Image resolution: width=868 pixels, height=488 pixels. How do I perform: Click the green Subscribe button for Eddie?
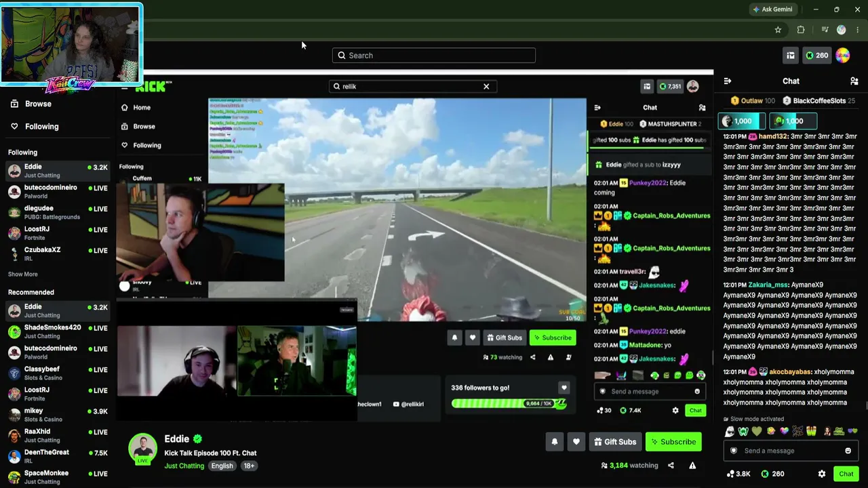tap(673, 442)
